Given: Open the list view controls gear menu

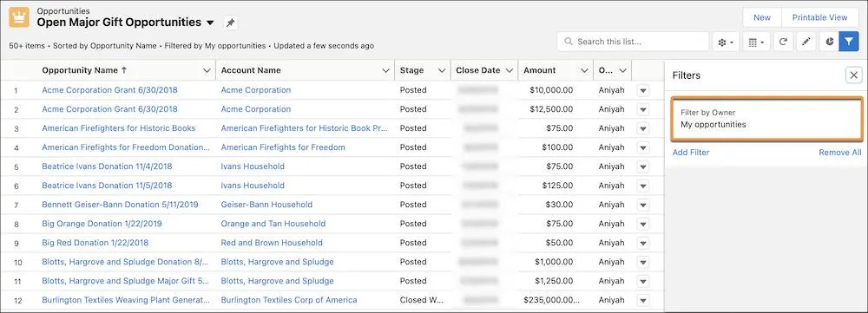Looking at the screenshot, I should [x=726, y=42].
